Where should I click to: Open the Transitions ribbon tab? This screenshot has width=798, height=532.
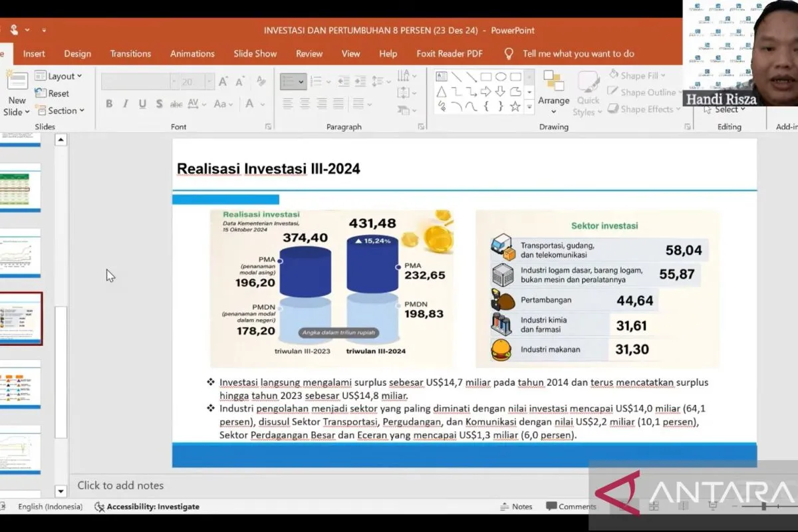(x=130, y=54)
